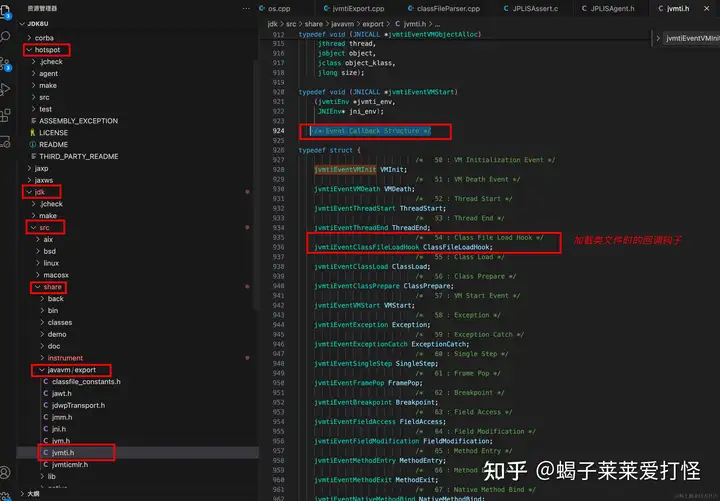Click the share breadcrumb segment
The height and width of the screenshot is (501, 720).
point(314,24)
